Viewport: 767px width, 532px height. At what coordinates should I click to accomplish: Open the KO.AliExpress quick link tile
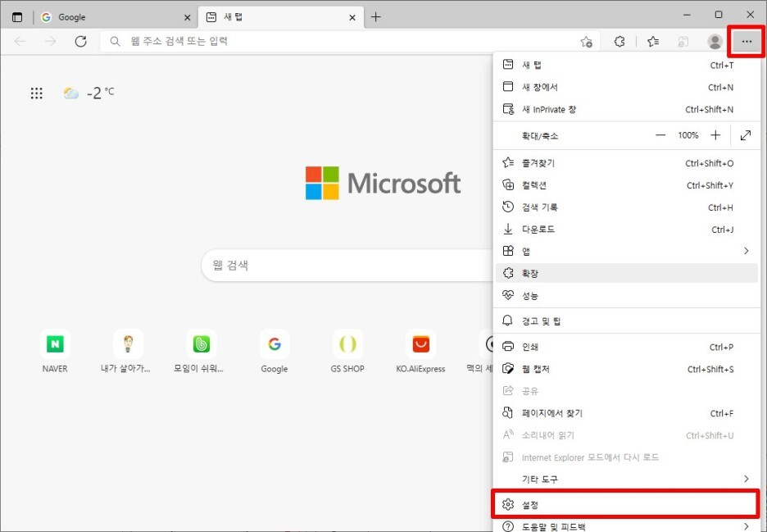click(x=420, y=352)
